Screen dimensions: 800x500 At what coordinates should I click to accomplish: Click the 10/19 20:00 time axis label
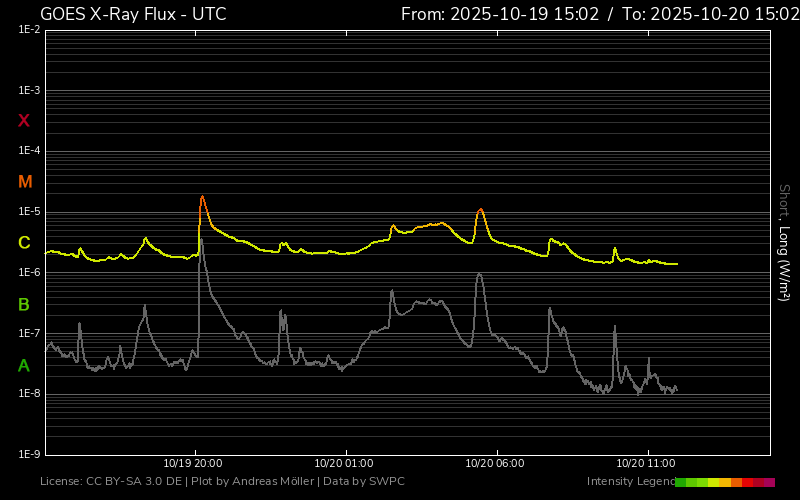193,463
